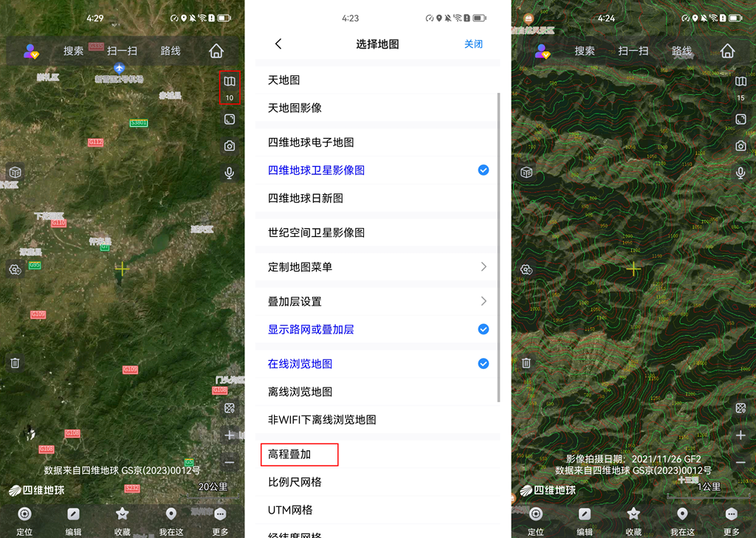Select 离线浏览地图 mode
756x538 pixels.
tap(300, 392)
